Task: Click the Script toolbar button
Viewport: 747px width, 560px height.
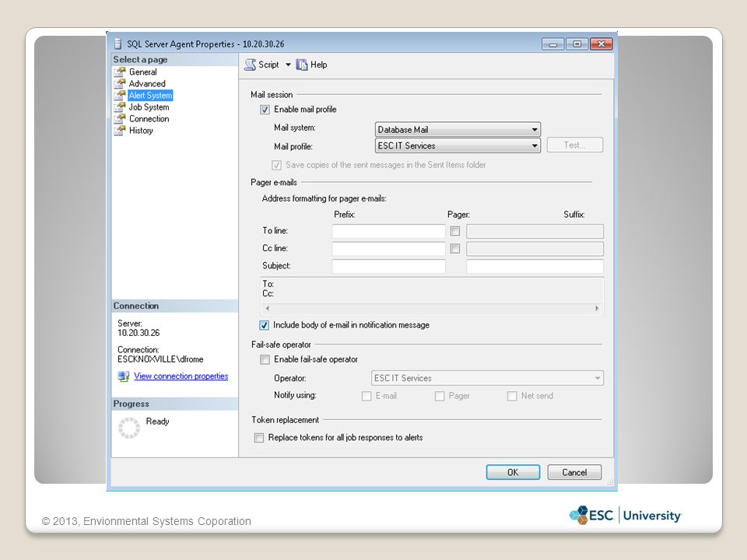Action: [262, 65]
